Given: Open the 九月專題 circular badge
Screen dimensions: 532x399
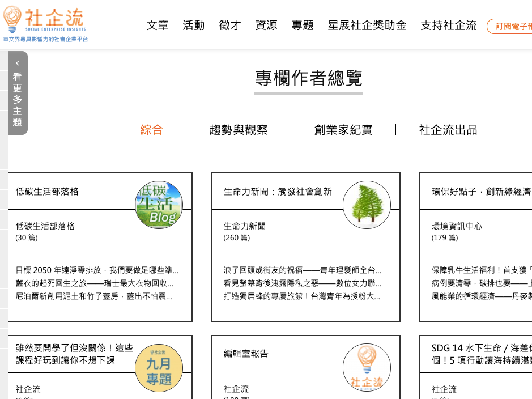Looking at the screenshot, I should point(159,368).
